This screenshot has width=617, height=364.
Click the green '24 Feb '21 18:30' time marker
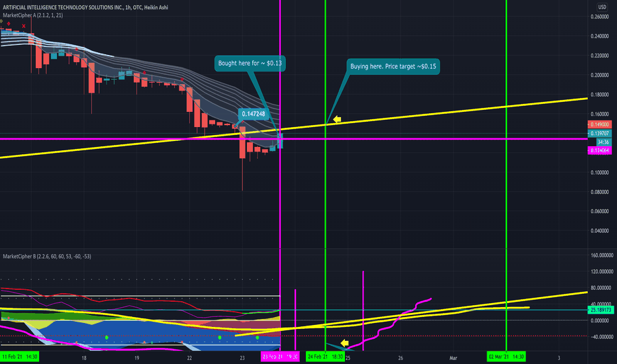pyautogui.click(x=325, y=357)
